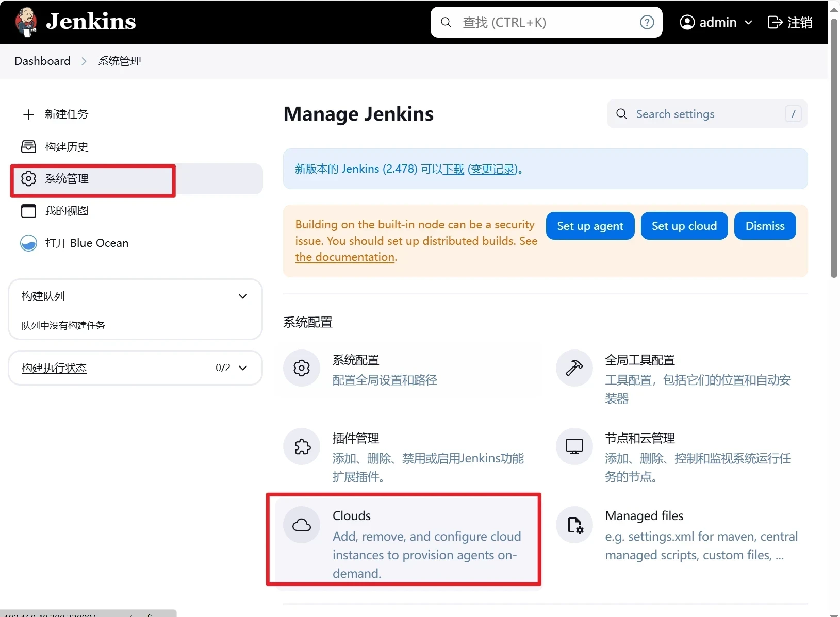Open the Clouds cloud icon
Image resolution: width=840 pixels, height=617 pixels.
302,525
